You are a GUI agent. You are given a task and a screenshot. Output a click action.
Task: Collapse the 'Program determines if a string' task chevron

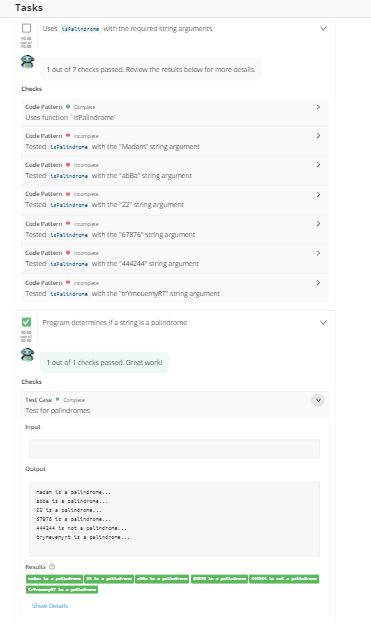(323, 322)
